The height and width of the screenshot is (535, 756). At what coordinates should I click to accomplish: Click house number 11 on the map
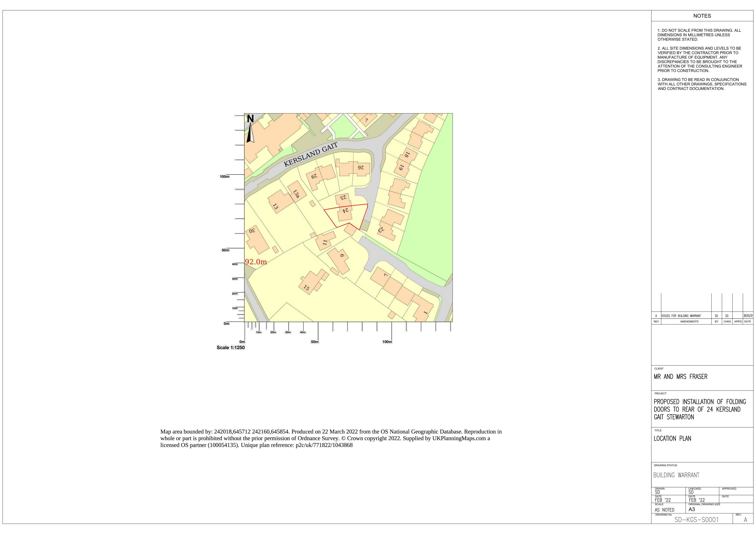[325, 242]
